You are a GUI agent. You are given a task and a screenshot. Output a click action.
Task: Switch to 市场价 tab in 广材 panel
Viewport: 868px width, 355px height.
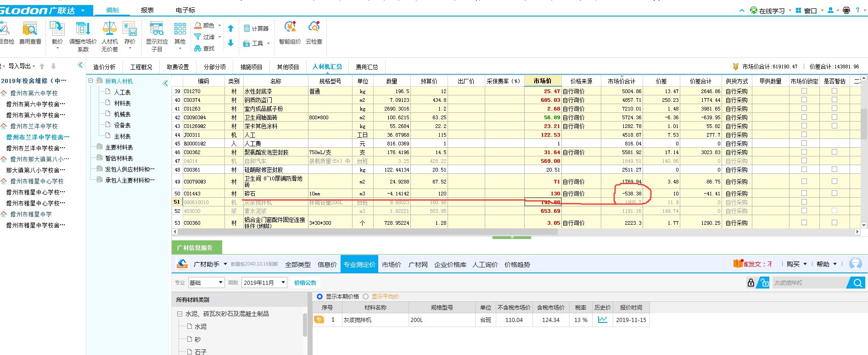[x=392, y=264]
